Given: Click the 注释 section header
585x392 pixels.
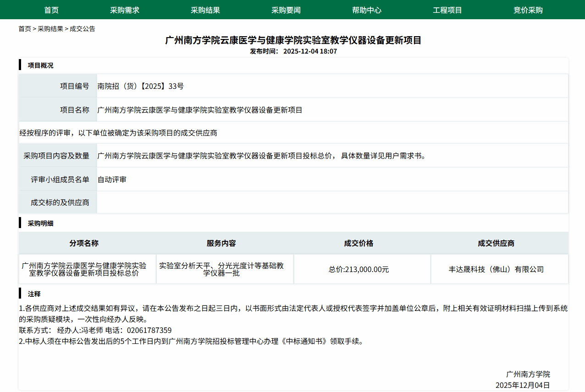Looking at the screenshot, I should pyautogui.click(x=34, y=294).
